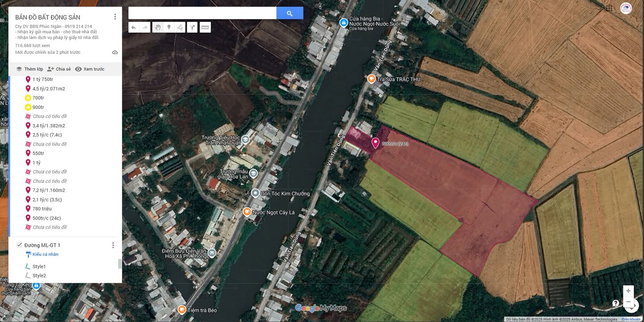Click the zoom in plus button
644x322 pixels.
(x=628, y=291)
